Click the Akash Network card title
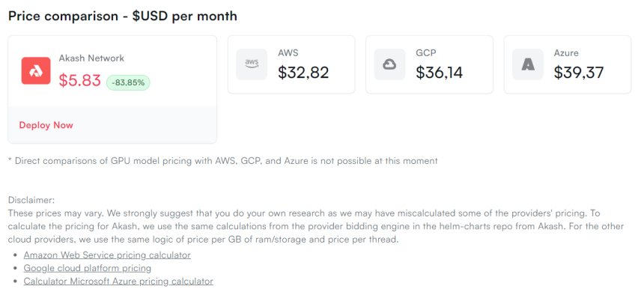 91,58
